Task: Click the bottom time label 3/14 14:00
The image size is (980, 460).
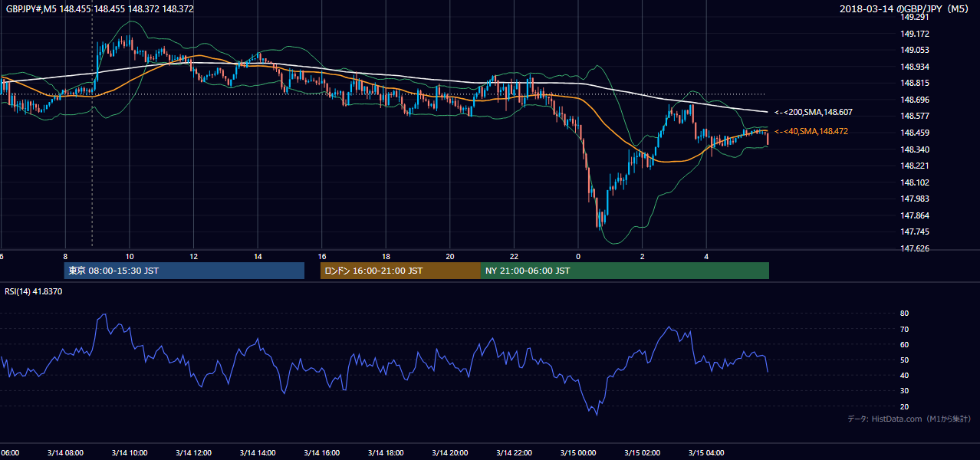Action: (x=258, y=453)
